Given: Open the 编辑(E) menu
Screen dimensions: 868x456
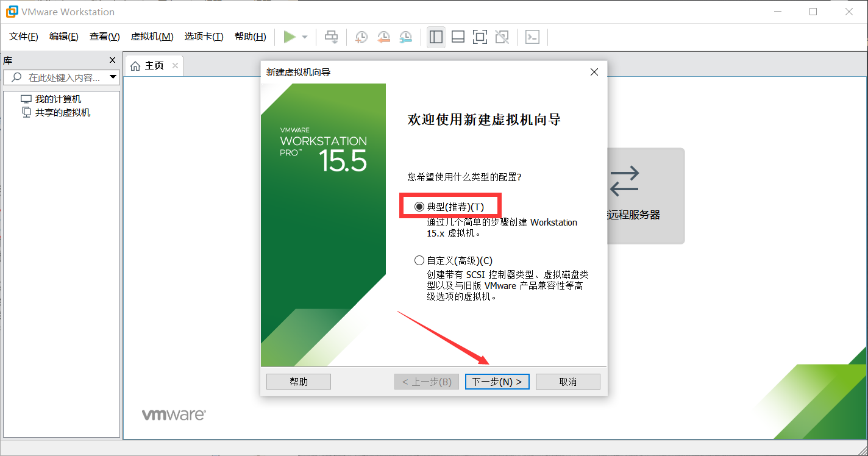Looking at the screenshot, I should (x=64, y=37).
